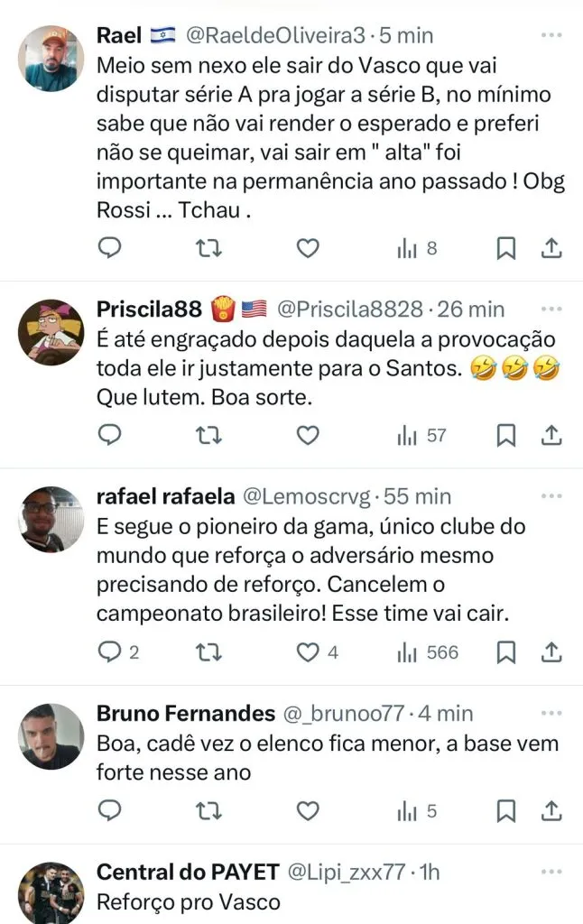
Task: Open more options for Rael's tweet
Action: pos(551,34)
